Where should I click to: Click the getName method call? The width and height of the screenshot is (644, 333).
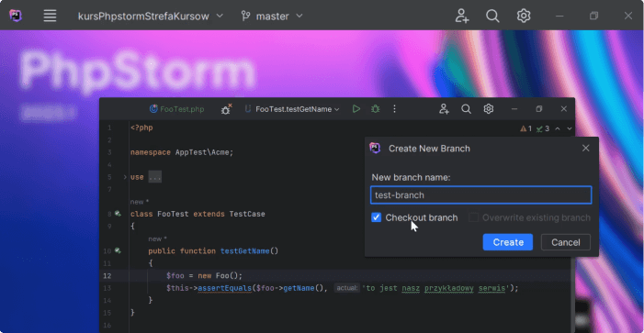click(x=299, y=288)
